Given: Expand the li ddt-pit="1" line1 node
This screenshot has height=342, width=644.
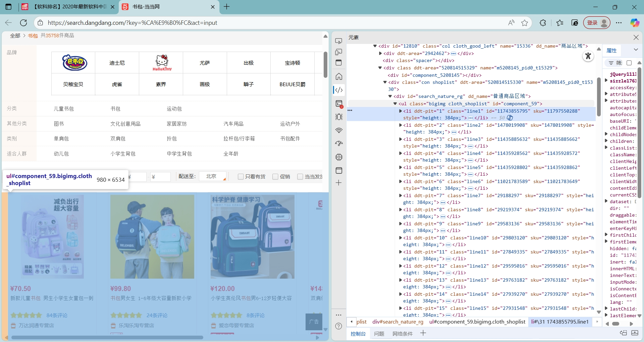Looking at the screenshot, I should (x=400, y=111).
